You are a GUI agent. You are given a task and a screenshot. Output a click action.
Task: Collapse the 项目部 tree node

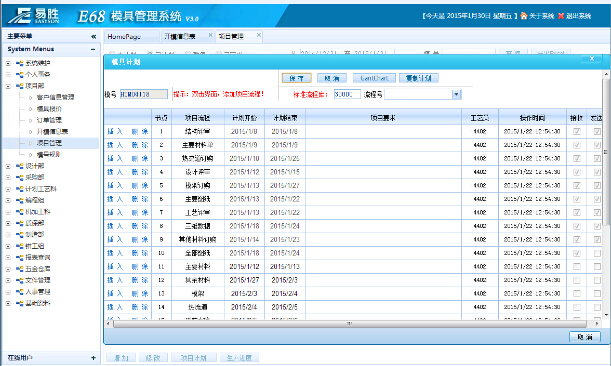[x=8, y=86]
